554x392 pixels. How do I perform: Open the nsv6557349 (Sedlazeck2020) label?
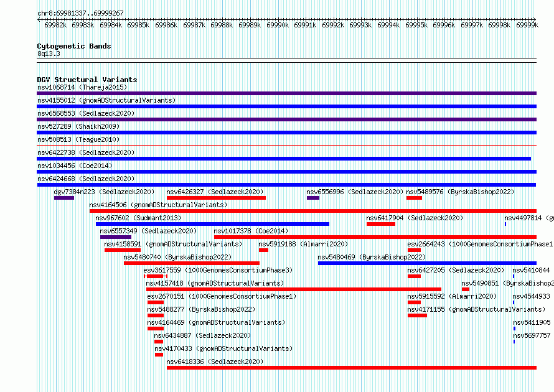point(148,231)
